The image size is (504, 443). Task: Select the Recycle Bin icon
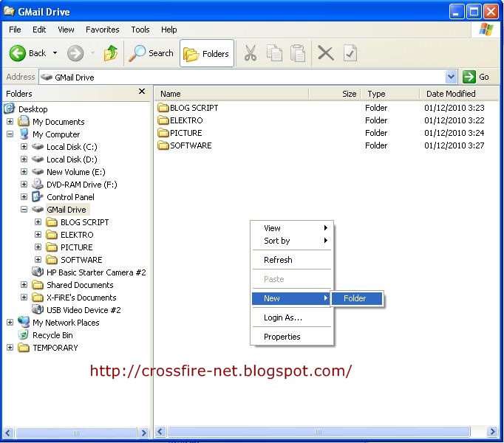pyautogui.click(x=24, y=334)
